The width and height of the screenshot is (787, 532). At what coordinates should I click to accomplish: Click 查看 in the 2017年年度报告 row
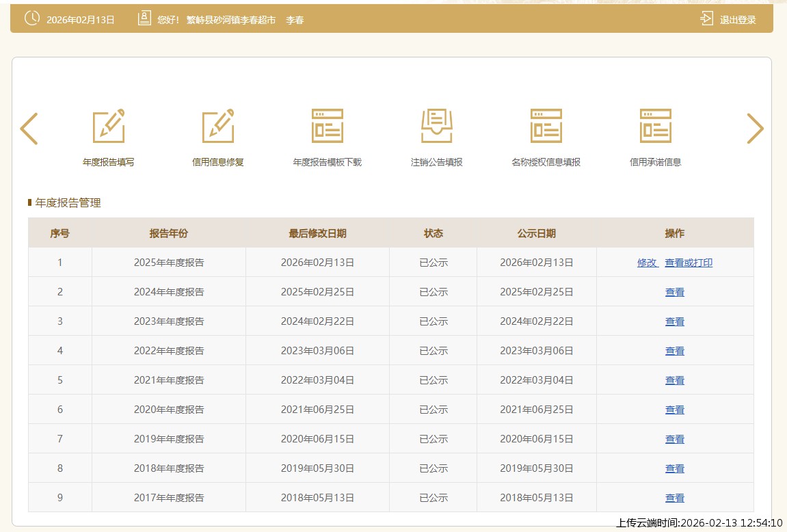pyautogui.click(x=675, y=498)
